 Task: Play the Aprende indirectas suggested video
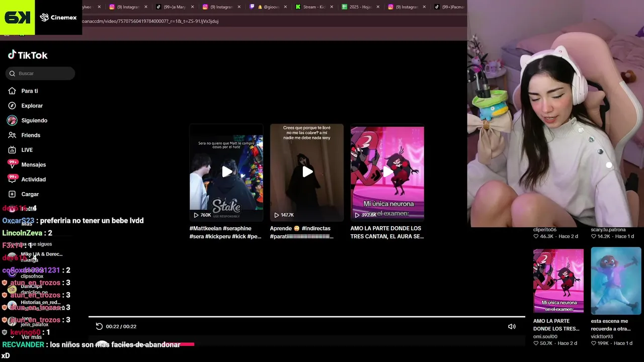pyautogui.click(x=307, y=172)
